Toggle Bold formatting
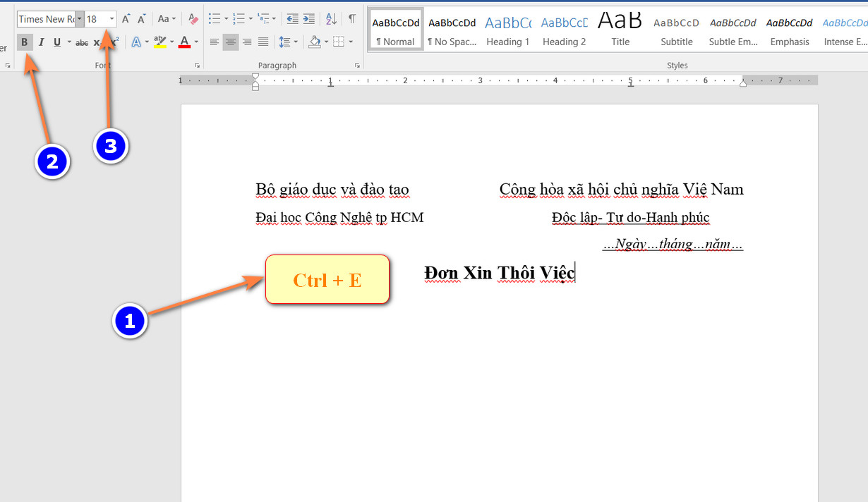The height and width of the screenshot is (502, 868). 25,42
